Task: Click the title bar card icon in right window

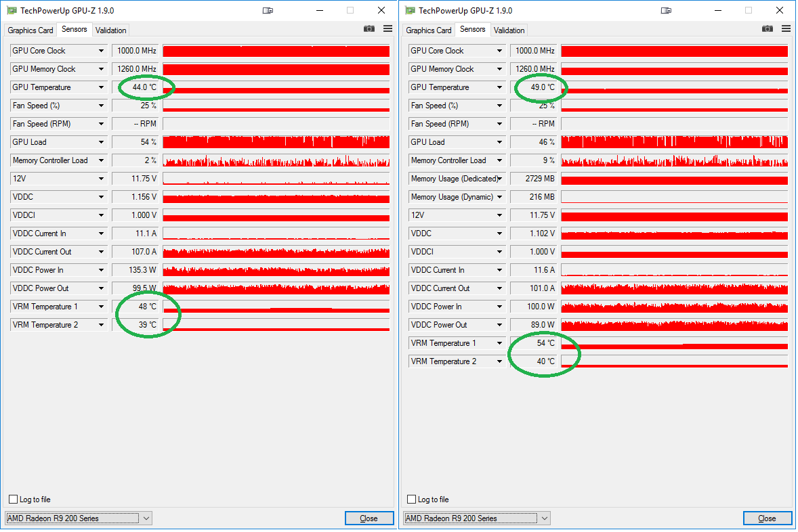Action: coord(666,10)
